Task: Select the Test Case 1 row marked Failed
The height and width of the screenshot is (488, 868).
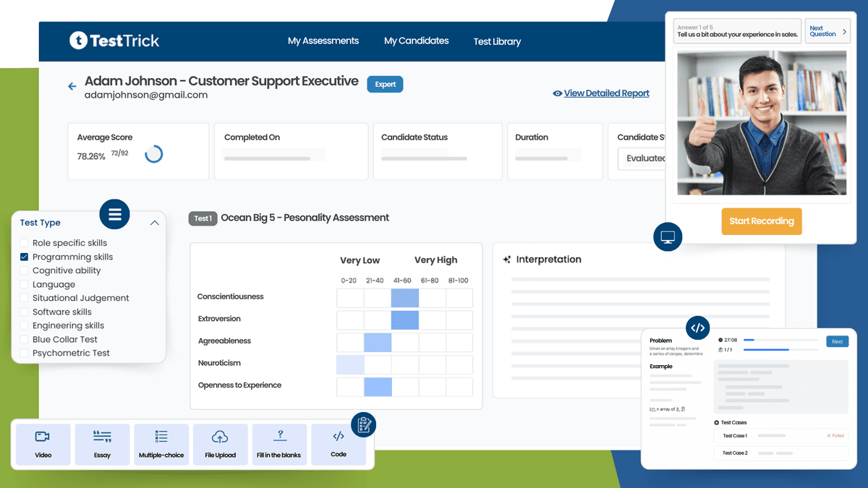Action: pyautogui.click(x=781, y=435)
